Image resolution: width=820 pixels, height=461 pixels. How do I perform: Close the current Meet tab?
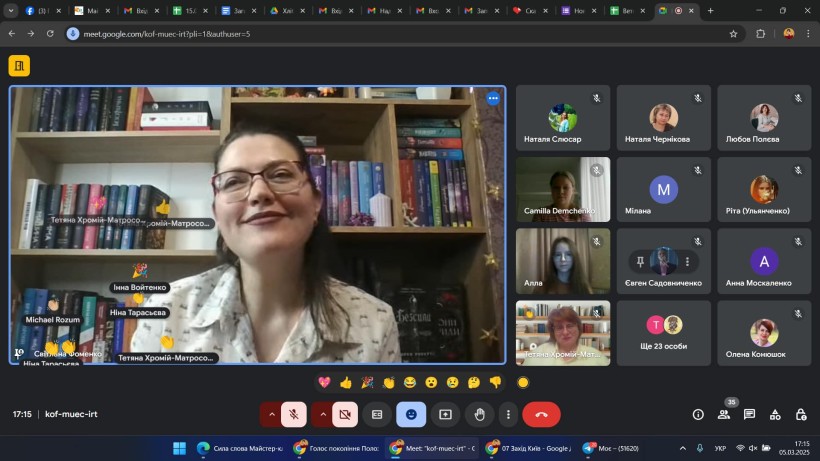[691, 10]
